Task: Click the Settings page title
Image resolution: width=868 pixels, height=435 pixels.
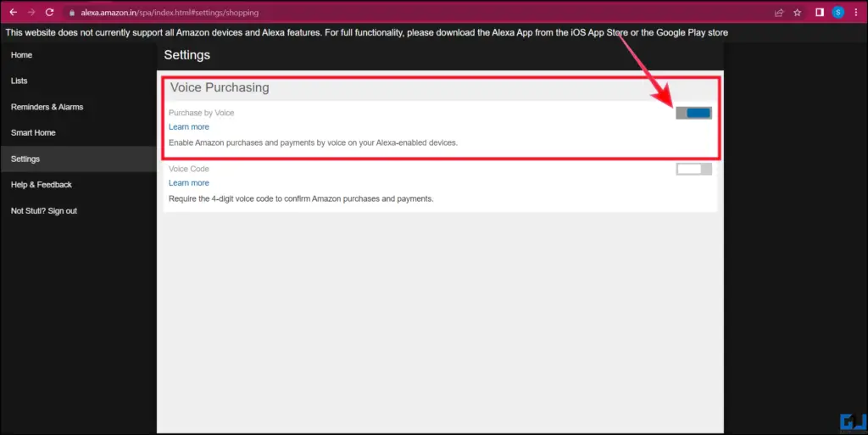Action: click(187, 55)
